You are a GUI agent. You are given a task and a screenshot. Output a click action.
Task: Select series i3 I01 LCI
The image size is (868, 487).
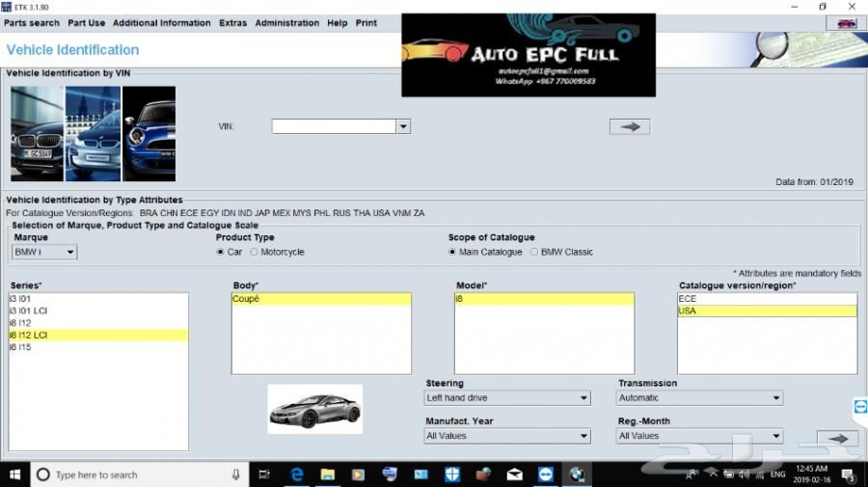[x=98, y=311]
